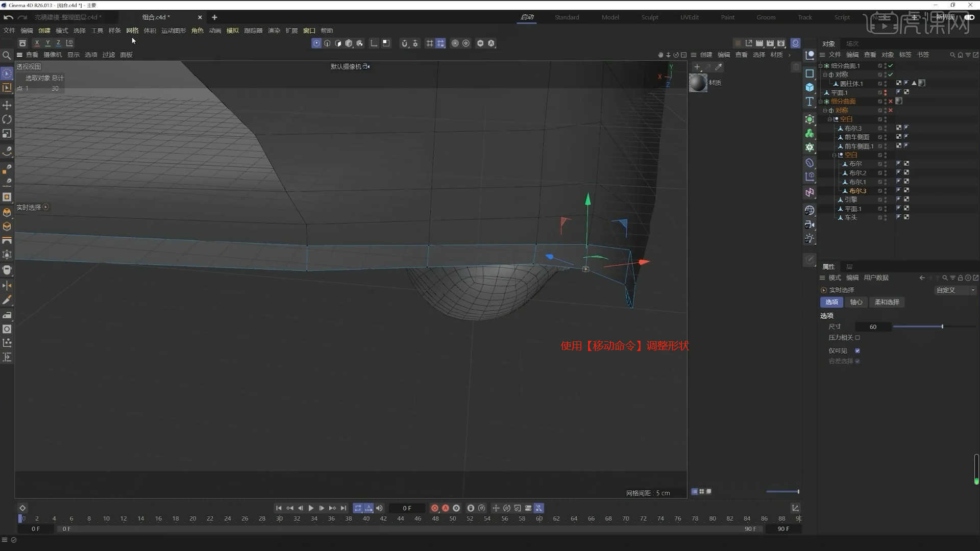
Task: Add a Cube primitive from right palette
Action: 810,87
